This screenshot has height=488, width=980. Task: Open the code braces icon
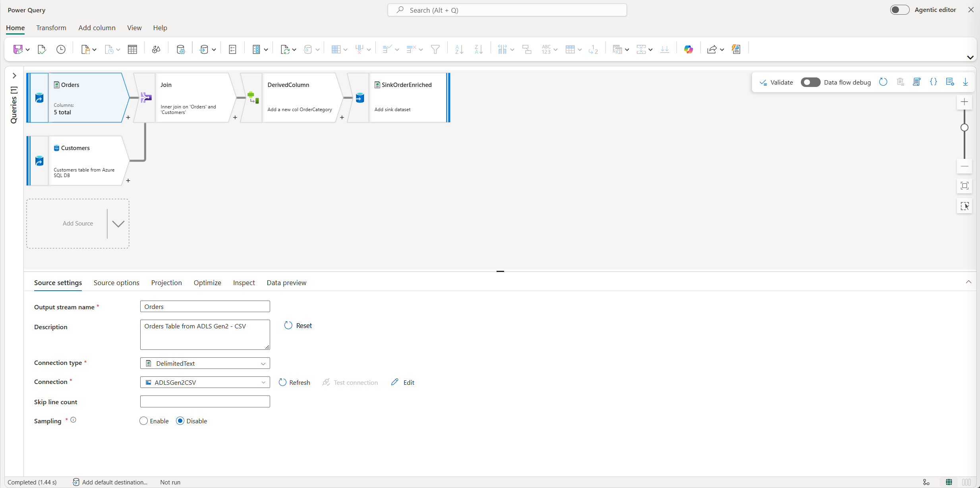[934, 82]
